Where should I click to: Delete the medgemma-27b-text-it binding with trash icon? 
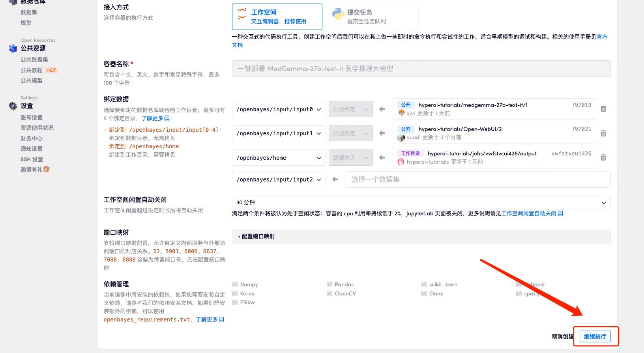(x=603, y=109)
